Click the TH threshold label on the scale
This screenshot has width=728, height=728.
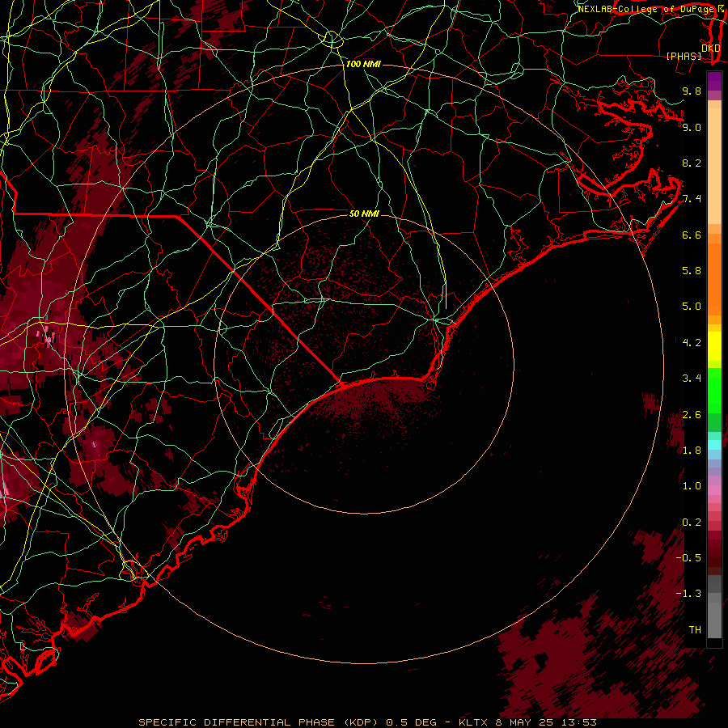695,630
